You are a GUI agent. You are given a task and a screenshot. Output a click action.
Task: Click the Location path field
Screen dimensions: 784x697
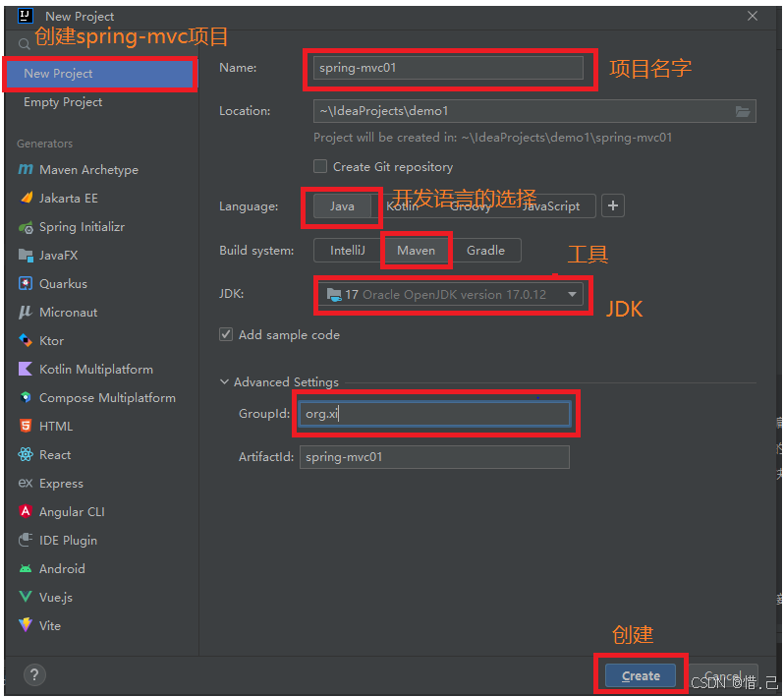[x=534, y=111]
